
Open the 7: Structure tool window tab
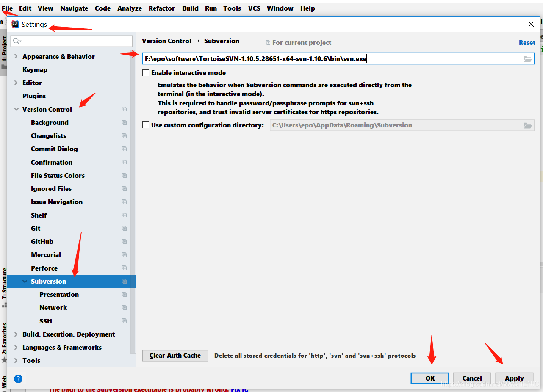tap(4, 287)
